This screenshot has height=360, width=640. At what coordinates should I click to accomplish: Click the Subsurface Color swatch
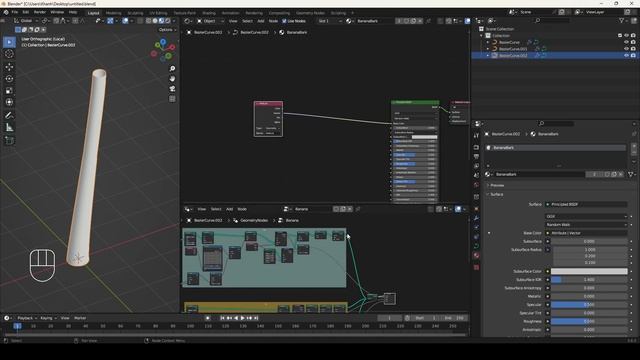(589, 271)
